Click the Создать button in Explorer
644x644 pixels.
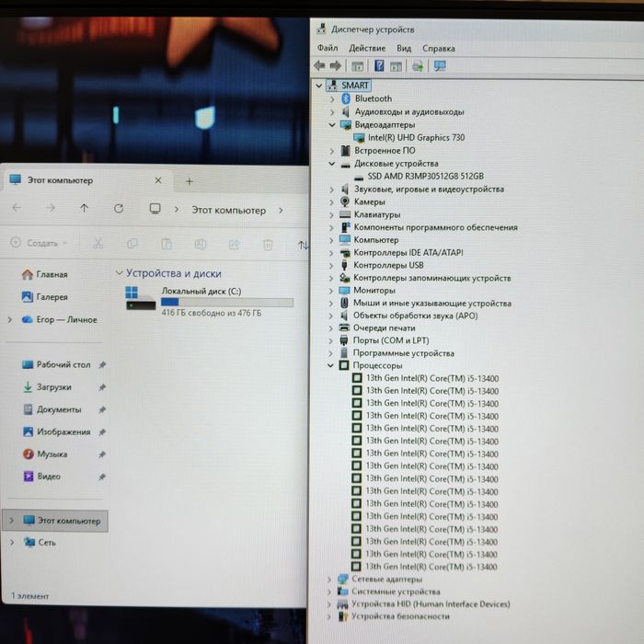[39, 243]
